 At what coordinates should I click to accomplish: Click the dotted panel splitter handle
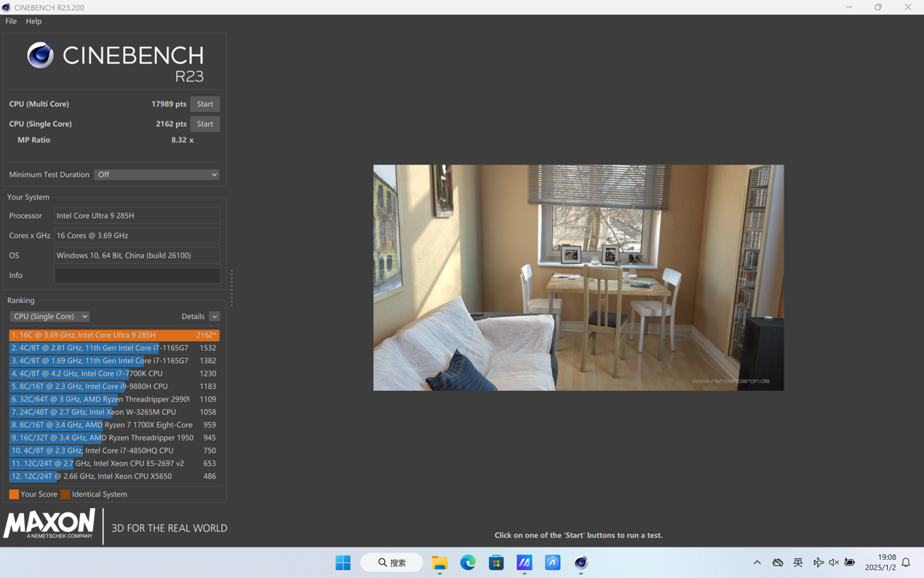point(231,288)
